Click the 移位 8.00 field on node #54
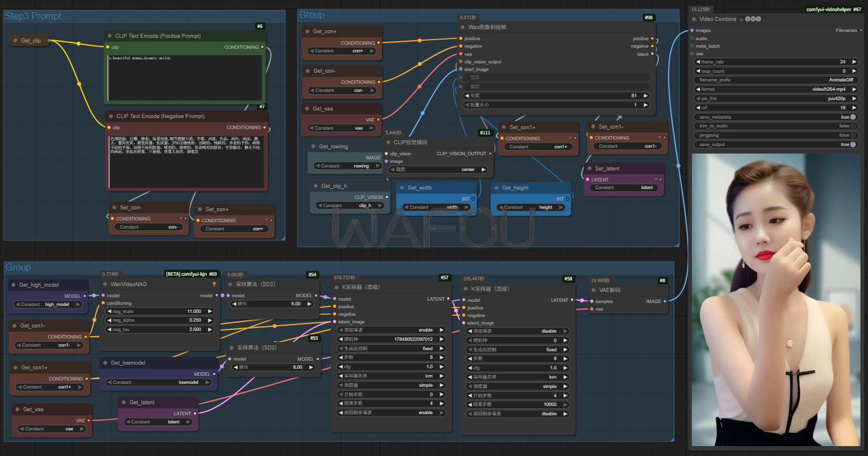Image resolution: width=868 pixels, height=456 pixels. (271, 304)
